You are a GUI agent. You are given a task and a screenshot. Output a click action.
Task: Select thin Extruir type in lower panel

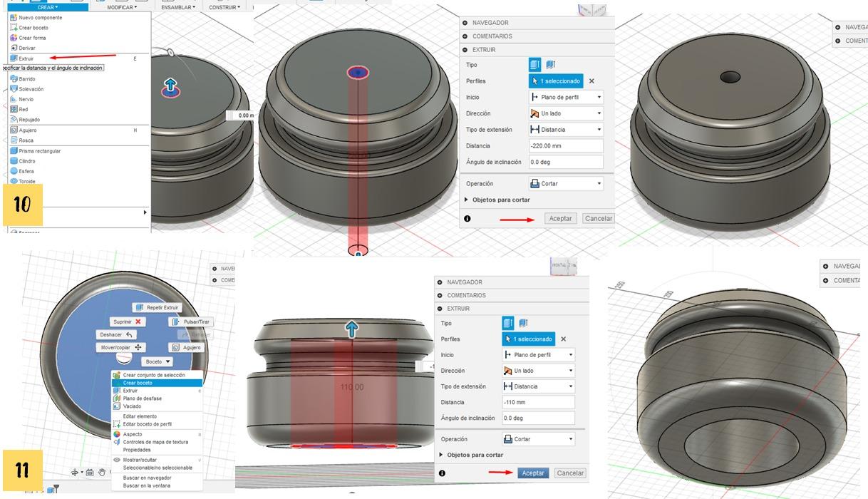(523, 323)
